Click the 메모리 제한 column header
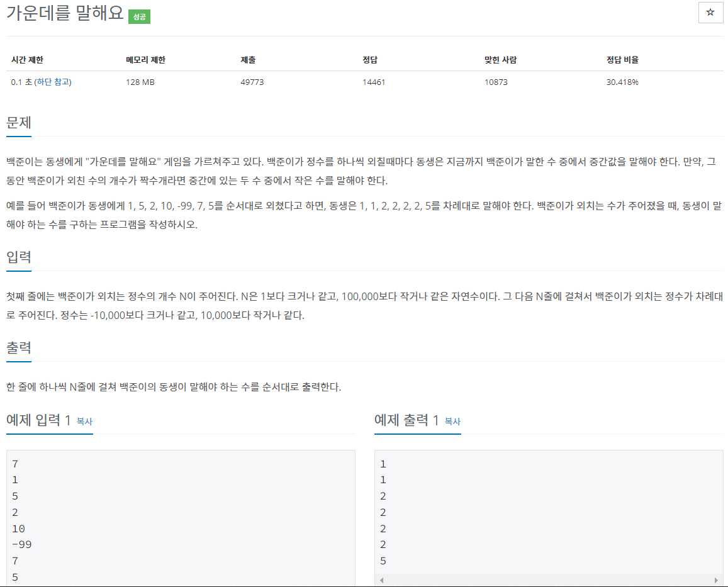 click(145, 60)
